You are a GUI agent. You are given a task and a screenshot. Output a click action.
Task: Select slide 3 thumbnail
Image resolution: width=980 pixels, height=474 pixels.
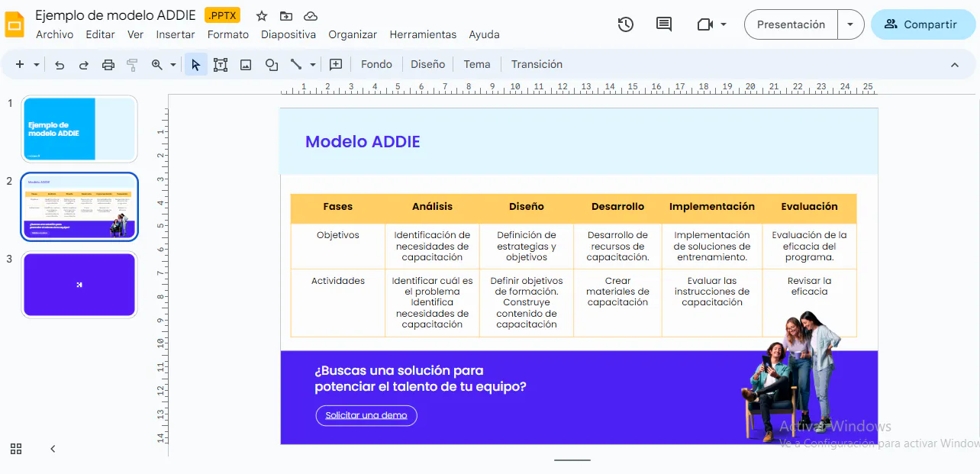79,284
